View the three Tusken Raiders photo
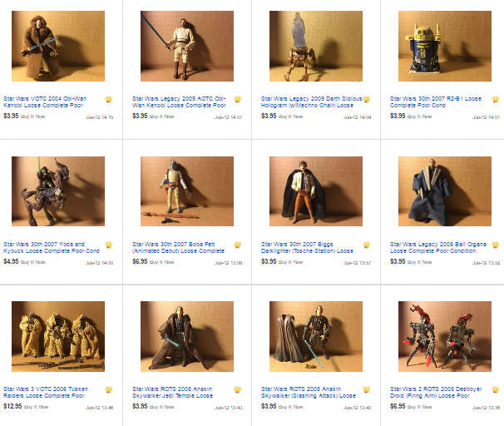Screen dimensions: 504x426 [x=58, y=336]
